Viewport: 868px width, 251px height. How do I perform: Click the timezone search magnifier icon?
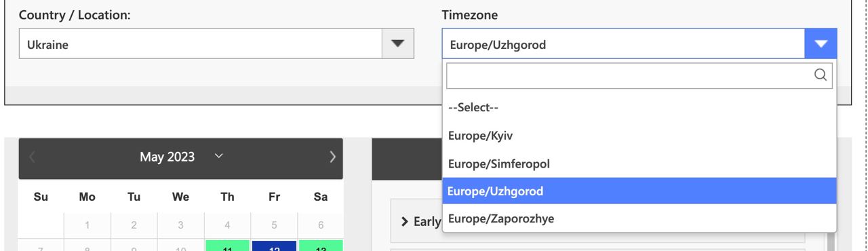click(820, 75)
